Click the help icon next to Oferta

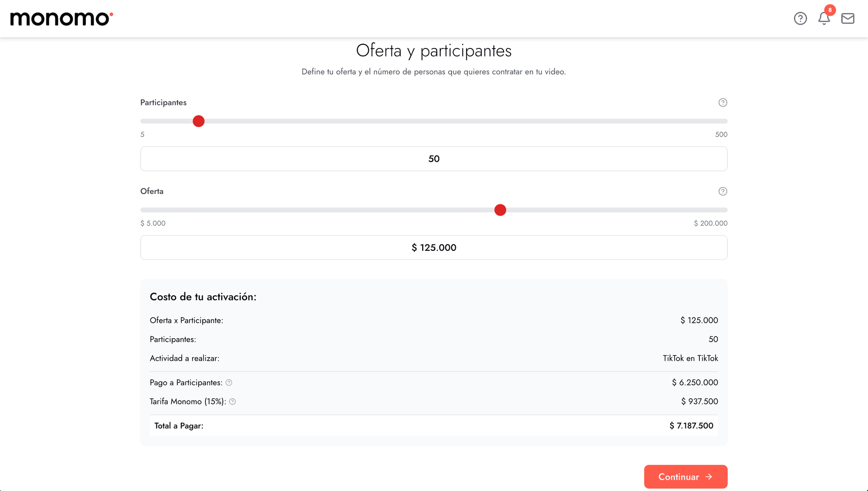(722, 191)
